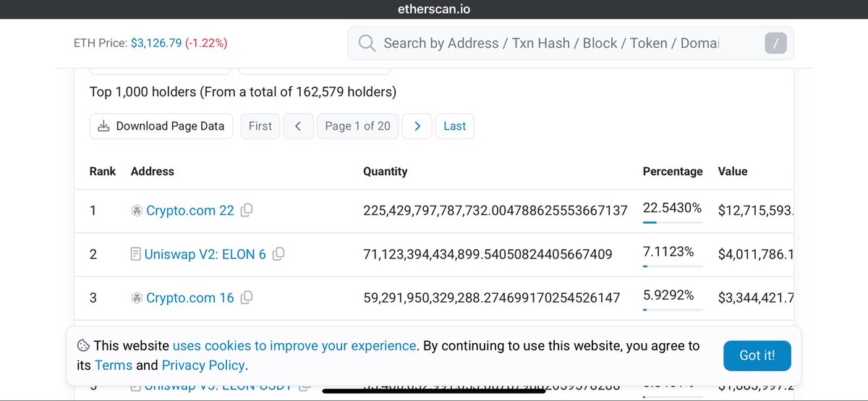Screen dimensions: 868x401
Task: Click the 5.9292% percentage bar
Action: [673, 310]
